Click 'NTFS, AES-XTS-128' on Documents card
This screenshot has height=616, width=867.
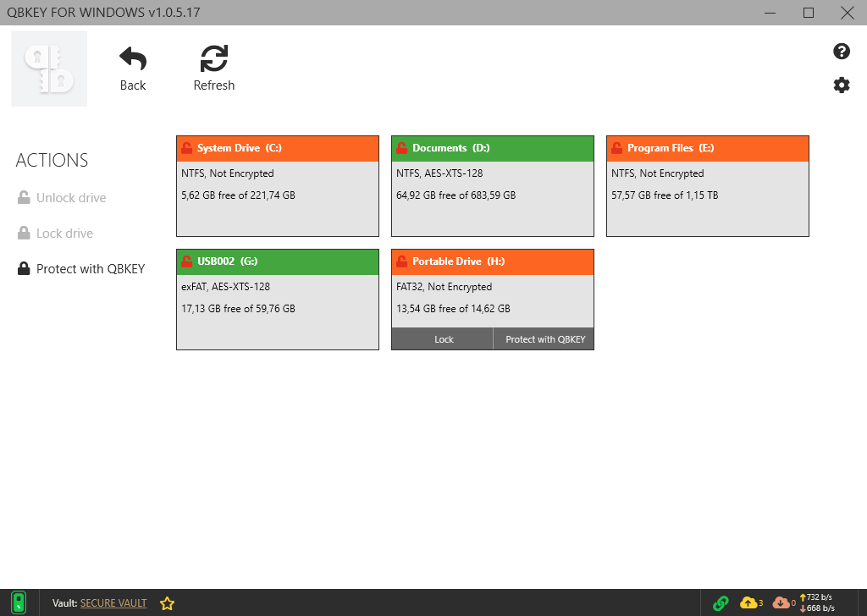pyautogui.click(x=439, y=173)
